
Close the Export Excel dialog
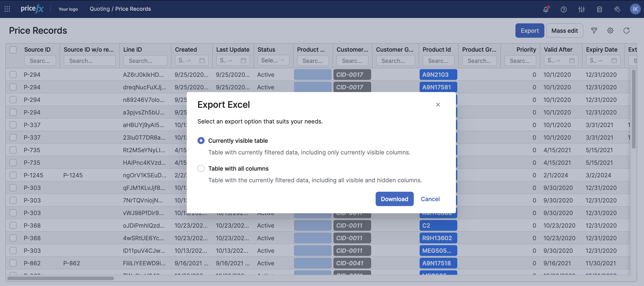(438, 105)
